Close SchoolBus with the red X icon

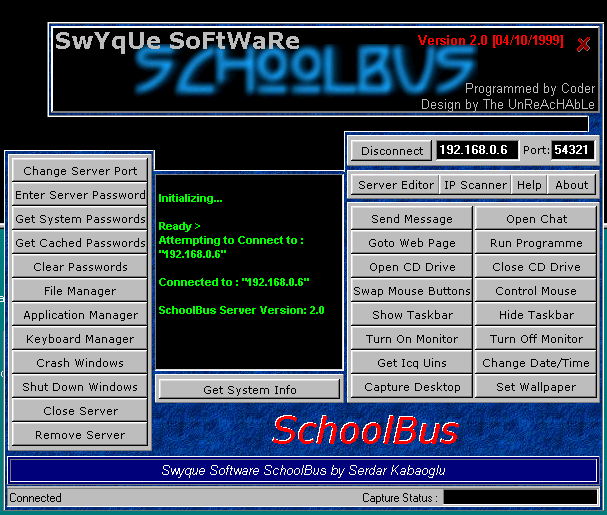(583, 44)
